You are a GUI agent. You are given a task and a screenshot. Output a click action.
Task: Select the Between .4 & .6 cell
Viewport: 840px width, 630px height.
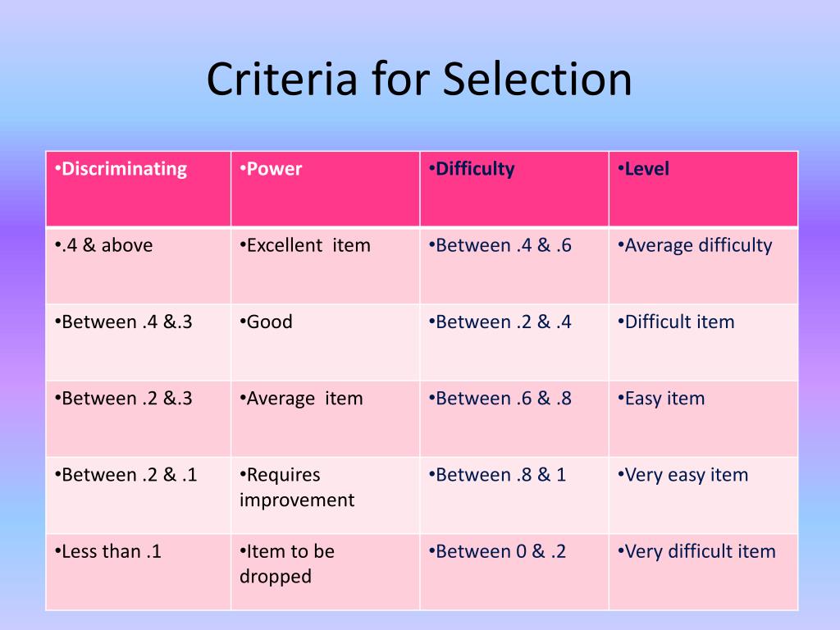[x=514, y=266]
